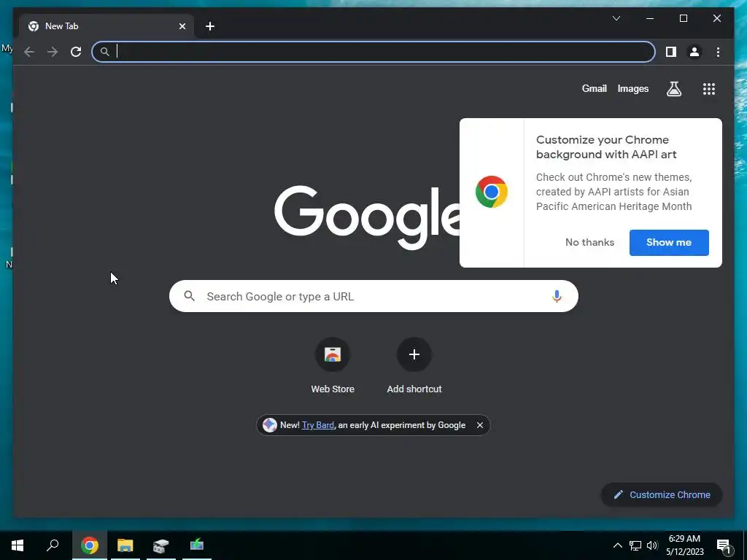Click the search magnifier in the Google search box
Screen dimensions: 747x560
(x=190, y=296)
